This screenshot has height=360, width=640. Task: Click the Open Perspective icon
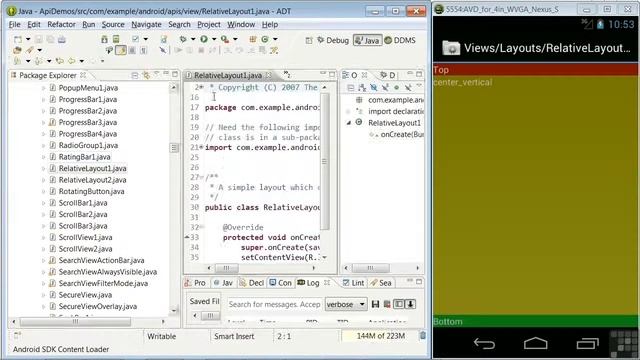click(x=309, y=40)
